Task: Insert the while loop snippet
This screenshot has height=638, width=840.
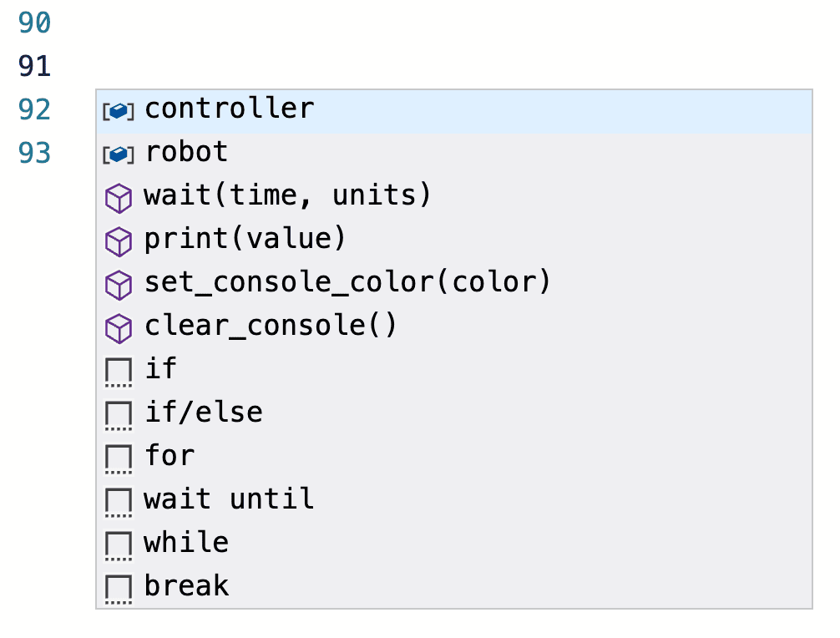Action: click(x=185, y=542)
